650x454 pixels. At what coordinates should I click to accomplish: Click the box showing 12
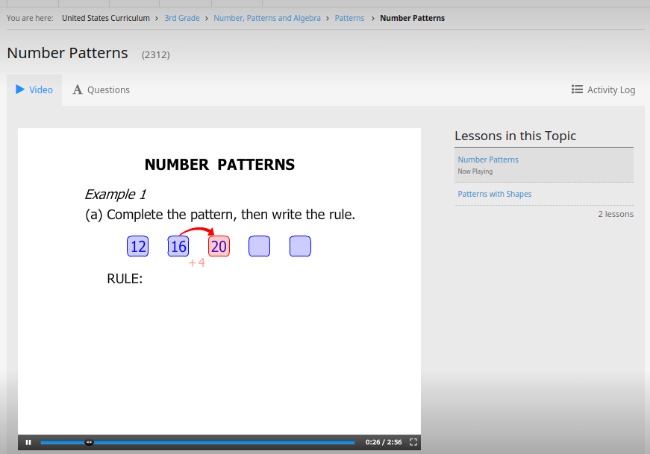point(138,246)
